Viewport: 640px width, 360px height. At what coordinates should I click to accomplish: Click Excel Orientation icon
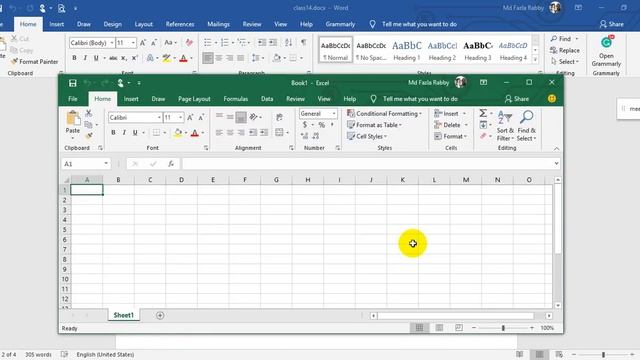click(x=253, y=118)
